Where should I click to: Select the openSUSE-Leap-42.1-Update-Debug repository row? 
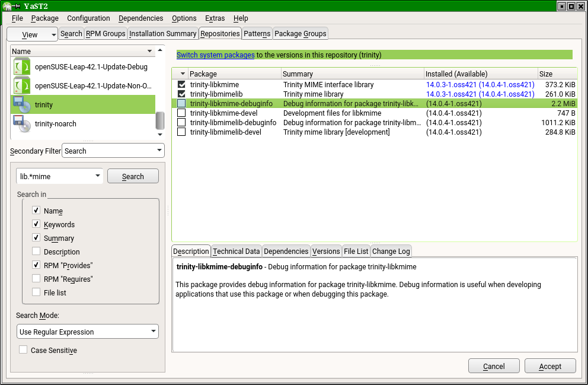click(x=83, y=67)
